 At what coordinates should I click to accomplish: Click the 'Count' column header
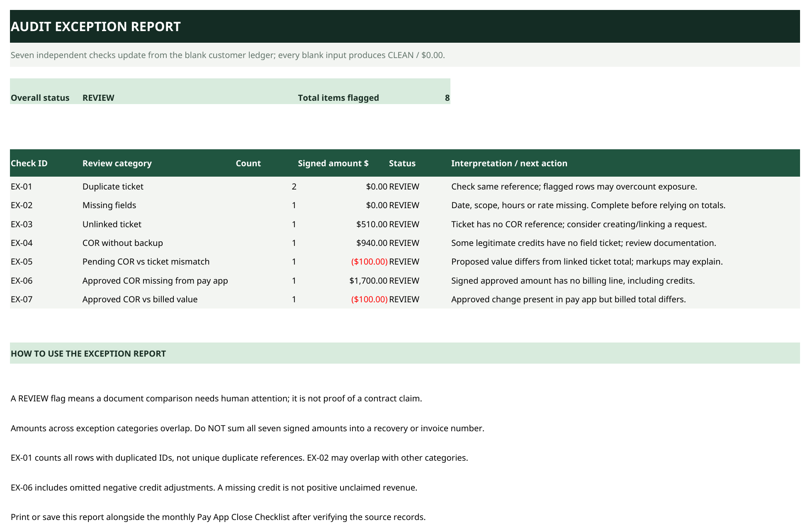tap(248, 163)
